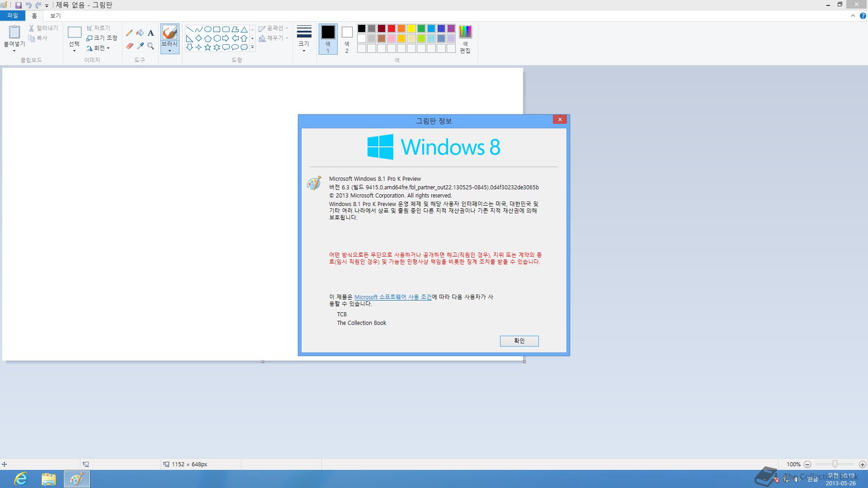This screenshot has height=488, width=868.
Task: Choose the Right arrow shape
Action: click(226, 38)
